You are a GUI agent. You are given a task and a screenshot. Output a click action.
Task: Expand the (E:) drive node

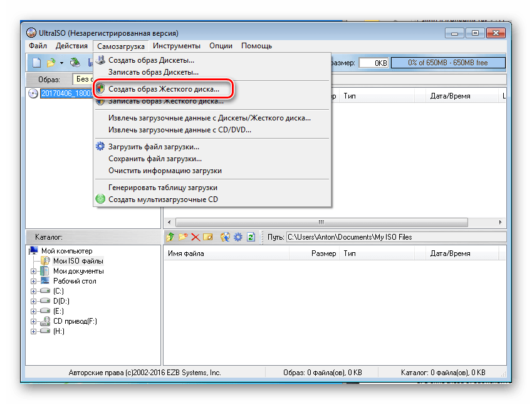click(x=33, y=311)
